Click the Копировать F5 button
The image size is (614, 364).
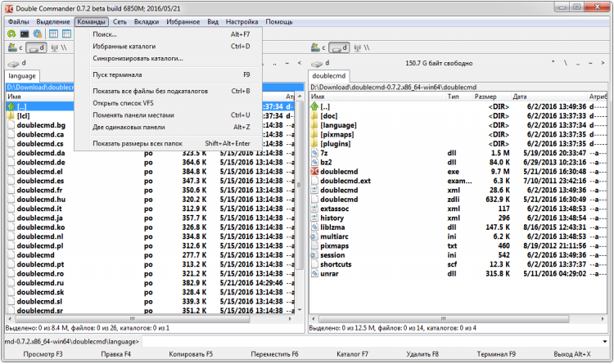click(191, 354)
